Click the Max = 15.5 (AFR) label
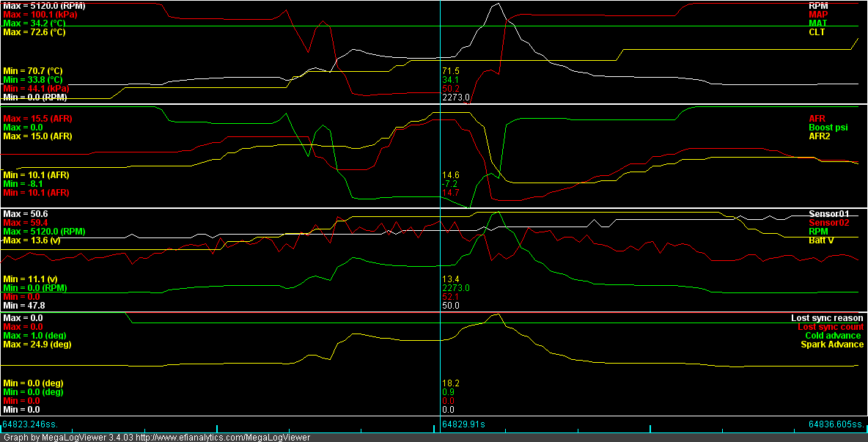The image size is (868, 442). pos(37,118)
